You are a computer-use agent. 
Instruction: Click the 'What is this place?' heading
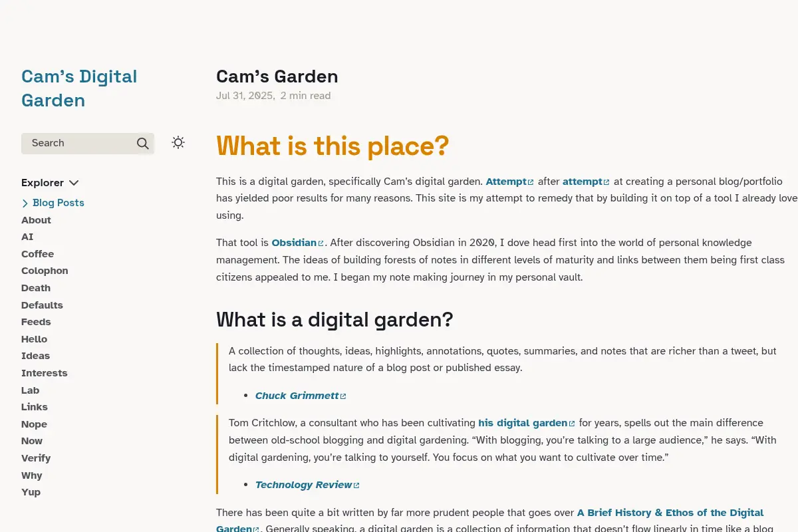tap(332, 146)
